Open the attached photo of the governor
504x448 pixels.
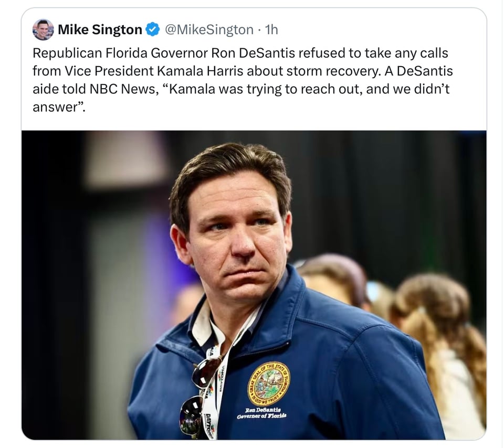pyautogui.click(x=254, y=285)
